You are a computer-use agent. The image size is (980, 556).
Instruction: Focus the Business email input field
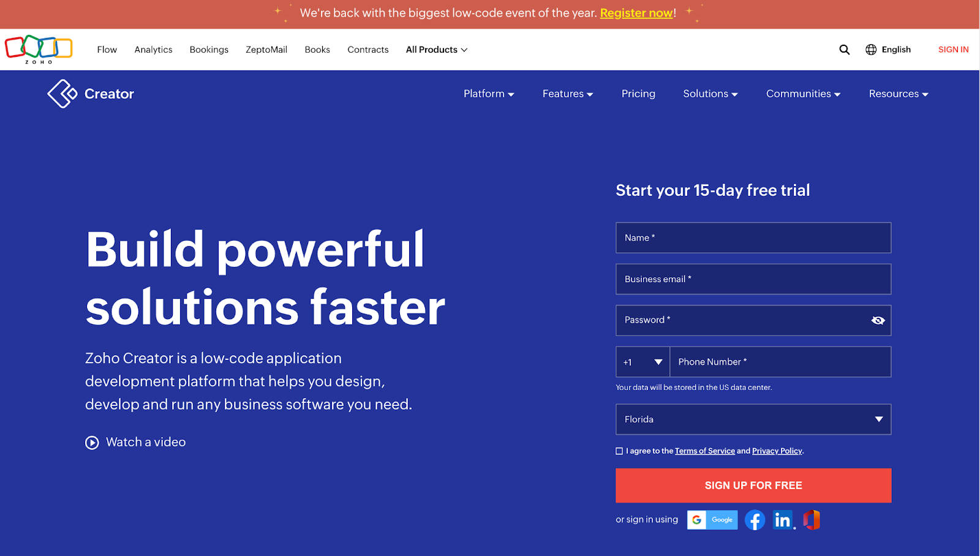(753, 279)
